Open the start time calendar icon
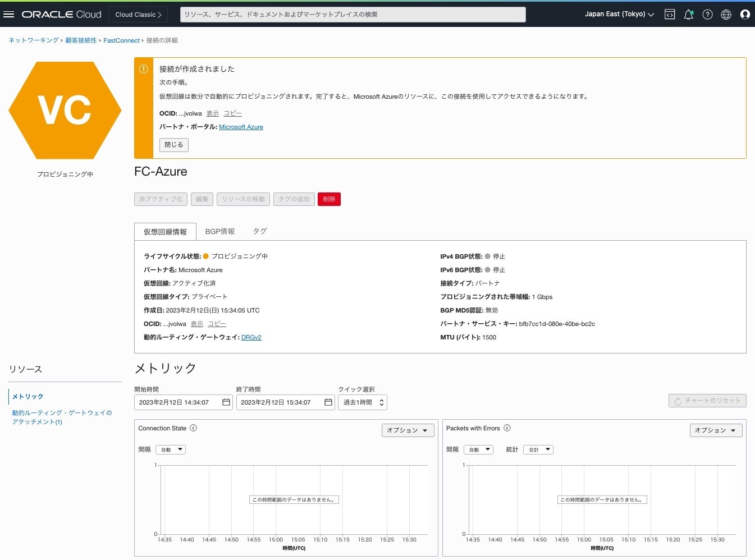This screenshot has height=560, width=755. [x=226, y=402]
